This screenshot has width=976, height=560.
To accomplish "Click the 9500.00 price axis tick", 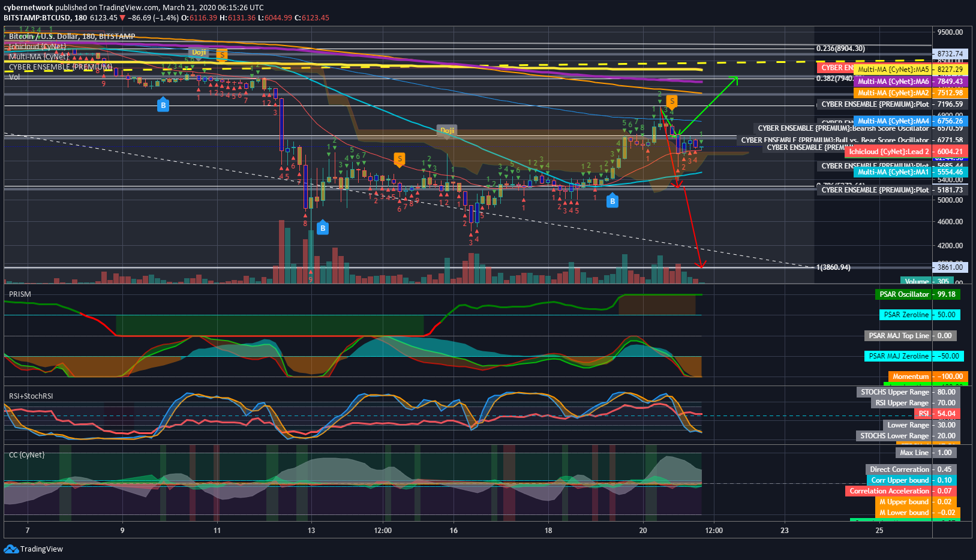I will point(950,32).
